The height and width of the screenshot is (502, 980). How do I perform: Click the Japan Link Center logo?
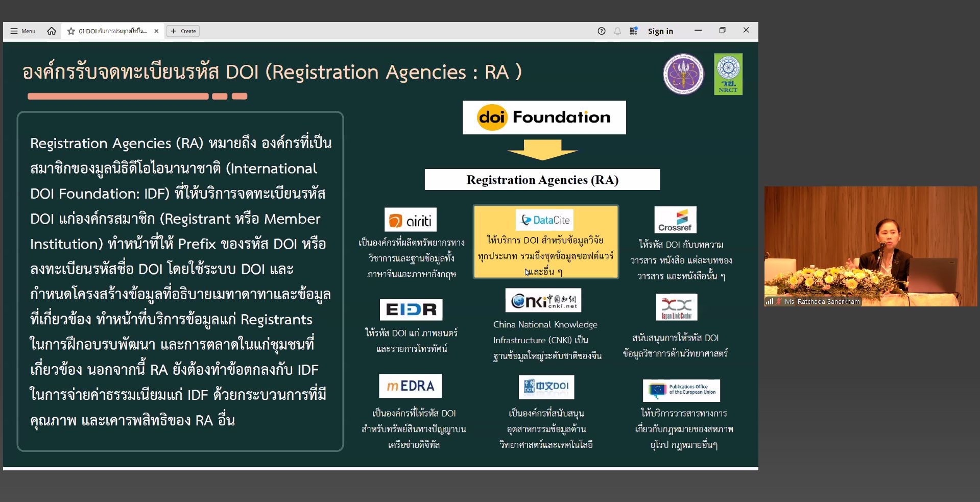pyautogui.click(x=676, y=307)
